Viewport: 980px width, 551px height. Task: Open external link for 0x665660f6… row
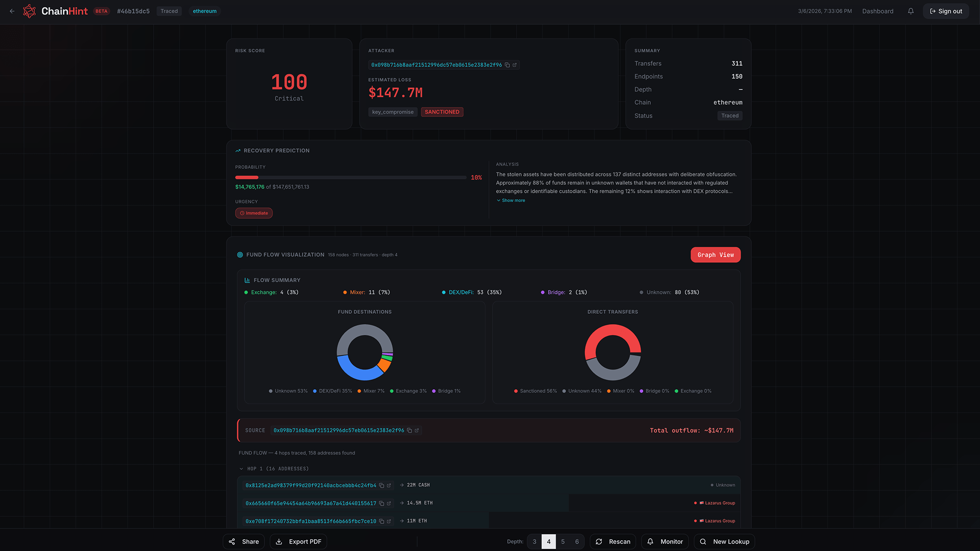[389, 504]
